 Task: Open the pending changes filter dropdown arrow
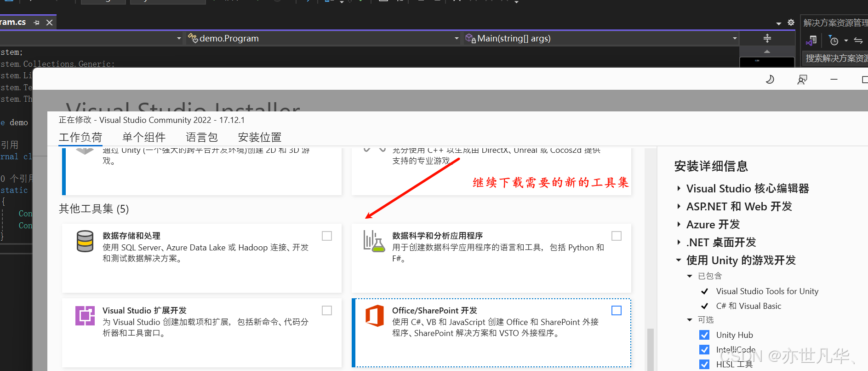tap(846, 41)
